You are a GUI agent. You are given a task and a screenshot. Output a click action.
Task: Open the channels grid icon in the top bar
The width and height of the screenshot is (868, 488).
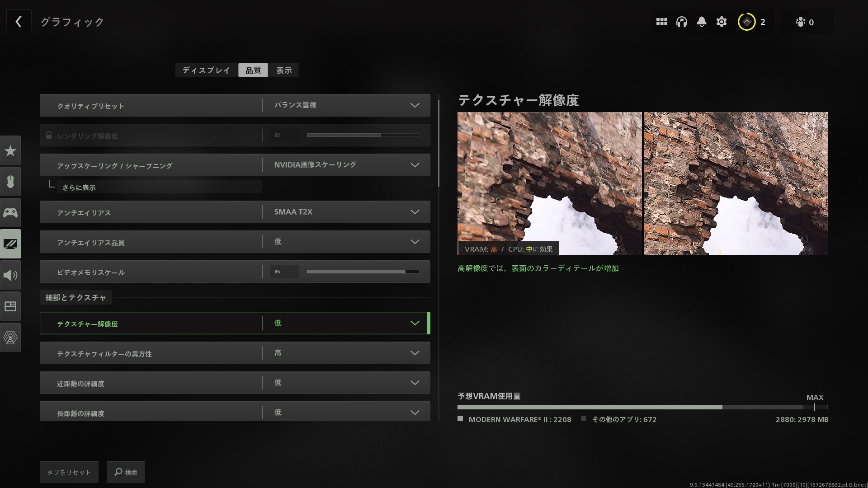[661, 21]
